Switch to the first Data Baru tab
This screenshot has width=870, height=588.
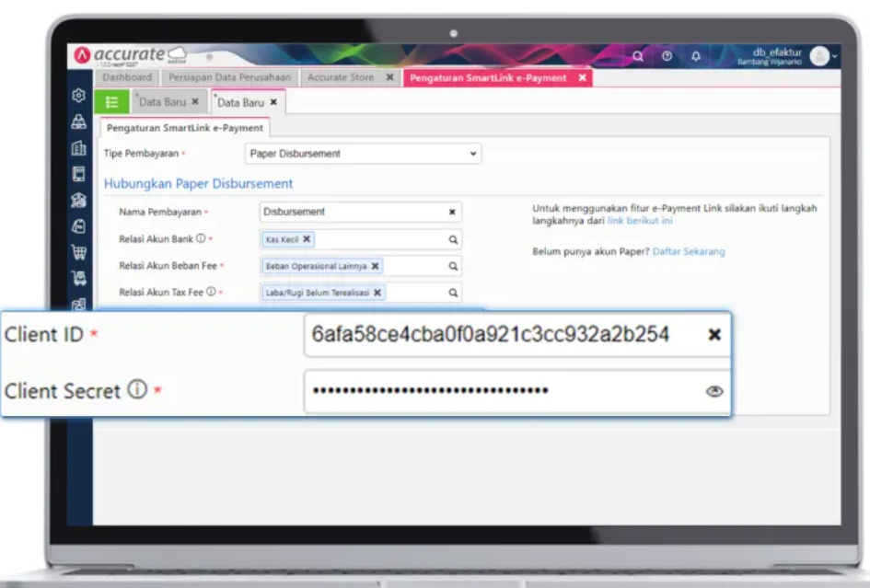pyautogui.click(x=162, y=101)
